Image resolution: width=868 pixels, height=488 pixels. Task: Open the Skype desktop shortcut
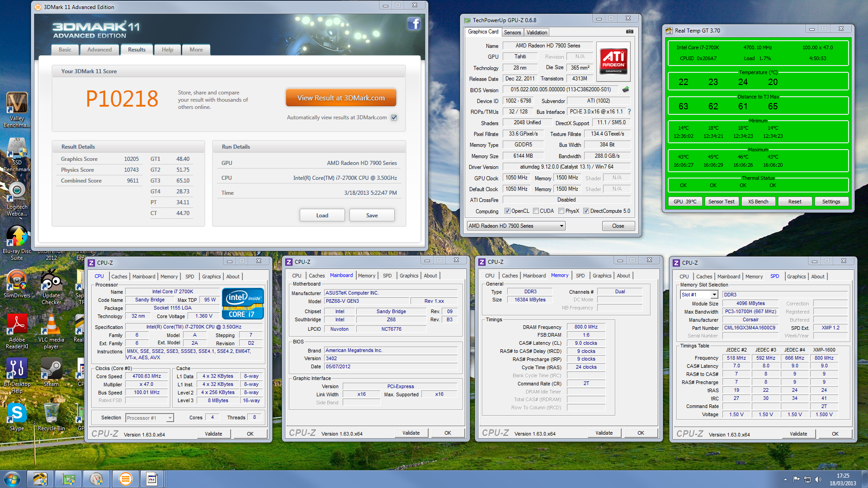[17, 417]
